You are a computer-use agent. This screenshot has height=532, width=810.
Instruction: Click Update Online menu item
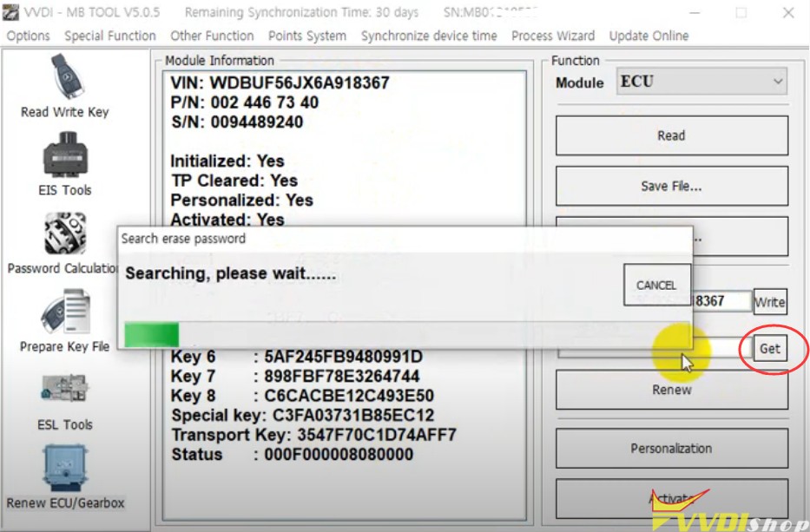coord(649,36)
